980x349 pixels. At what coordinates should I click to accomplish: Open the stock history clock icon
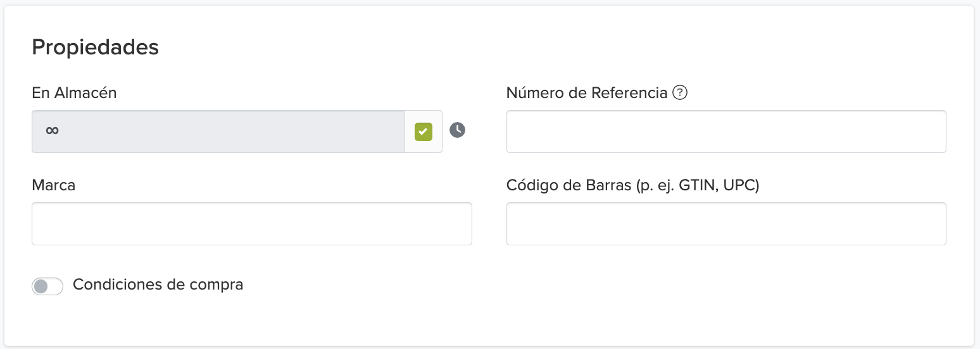[457, 130]
